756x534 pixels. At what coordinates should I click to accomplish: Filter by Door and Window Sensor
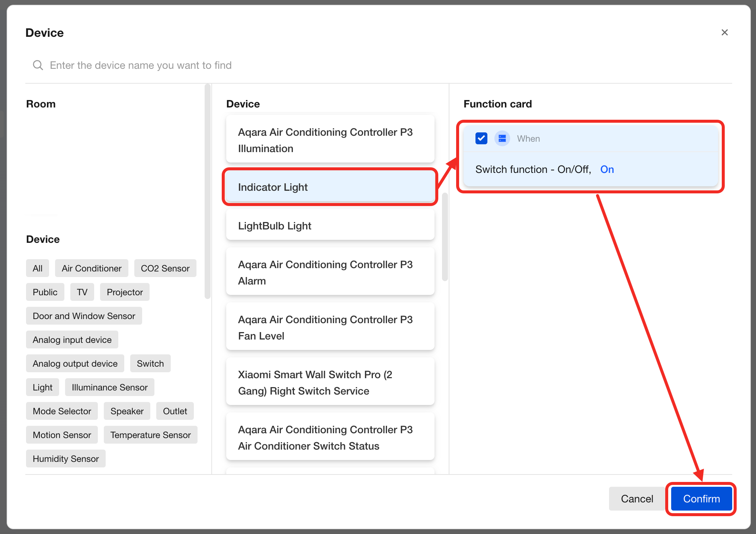pos(84,316)
